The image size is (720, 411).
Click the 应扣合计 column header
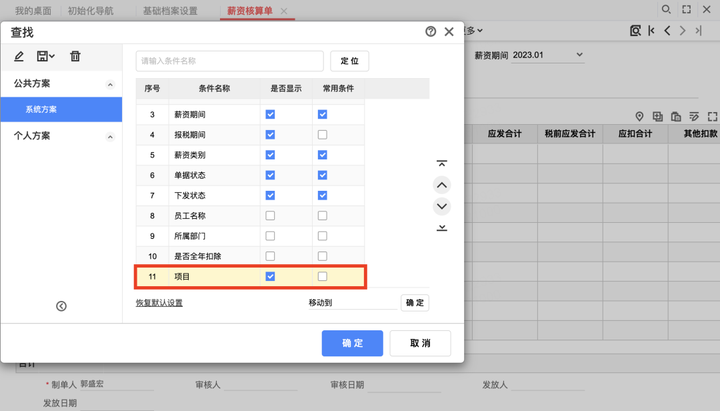coord(635,134)
